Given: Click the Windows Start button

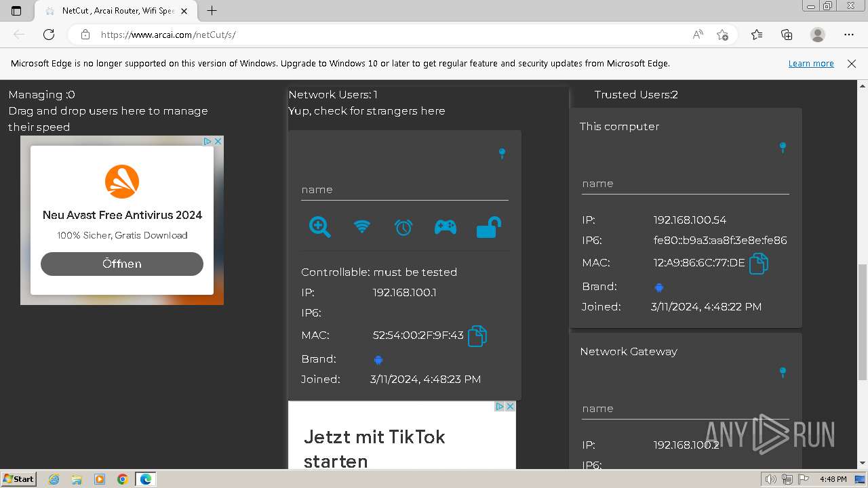Looking at the screenshot, I should (x=19, y=479).
